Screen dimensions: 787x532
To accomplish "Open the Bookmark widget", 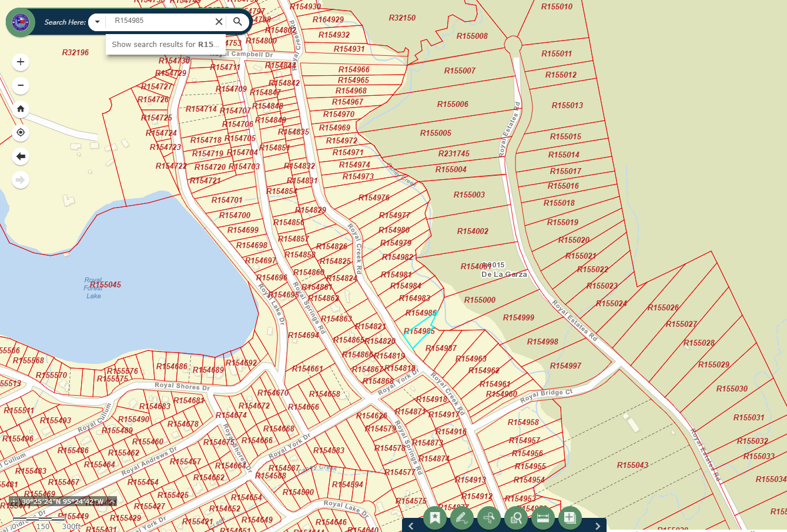I will point(435,518).
